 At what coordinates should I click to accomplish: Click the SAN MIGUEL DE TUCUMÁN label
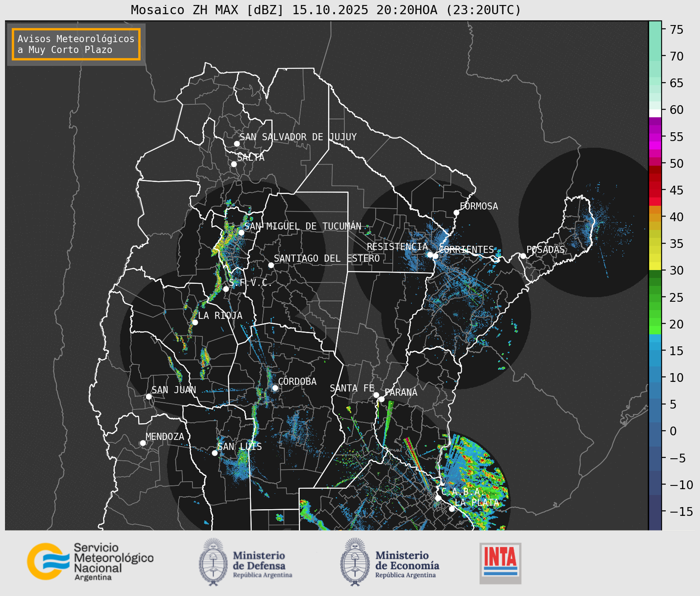(303, 226)
